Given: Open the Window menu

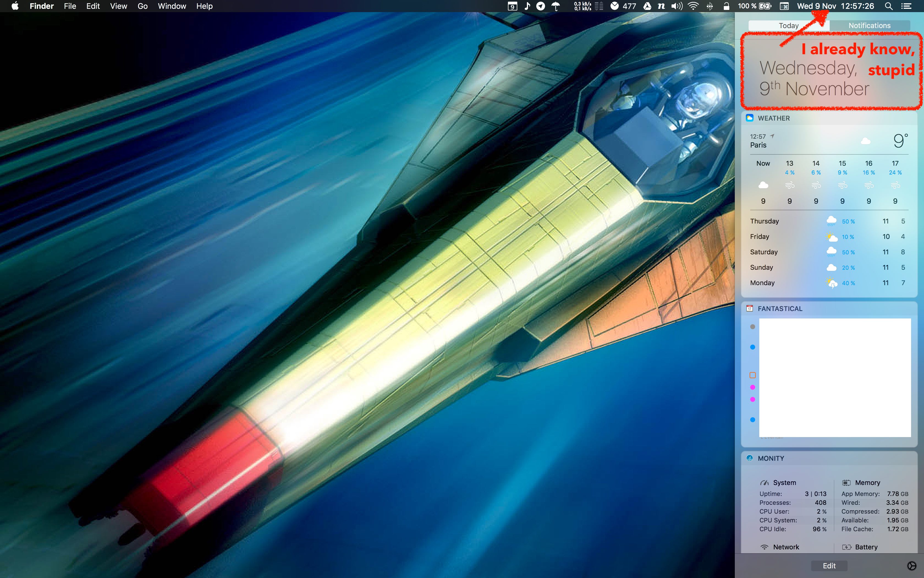Looking at the screenshot, I should pyautogui.click(x=172, y=6).
